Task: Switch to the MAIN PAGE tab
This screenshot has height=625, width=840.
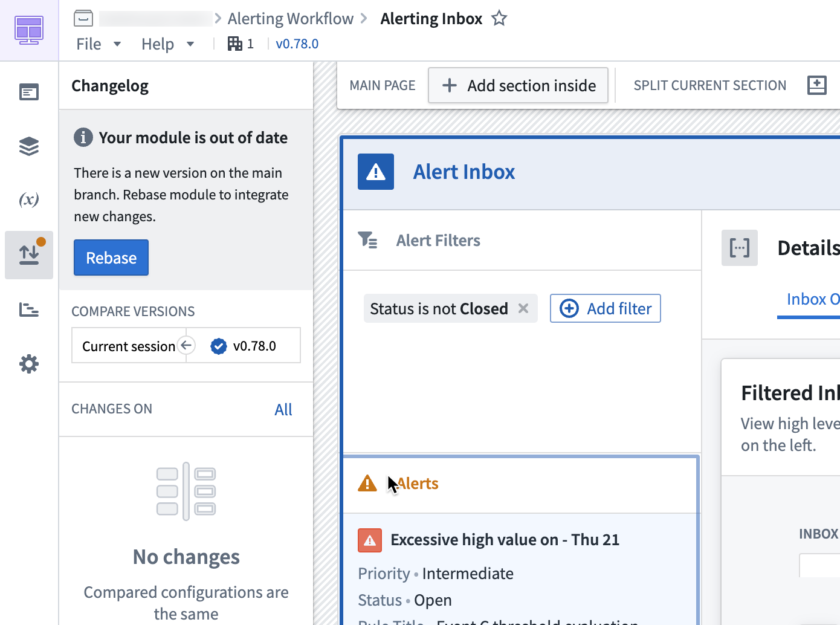Action: point(382,85)
